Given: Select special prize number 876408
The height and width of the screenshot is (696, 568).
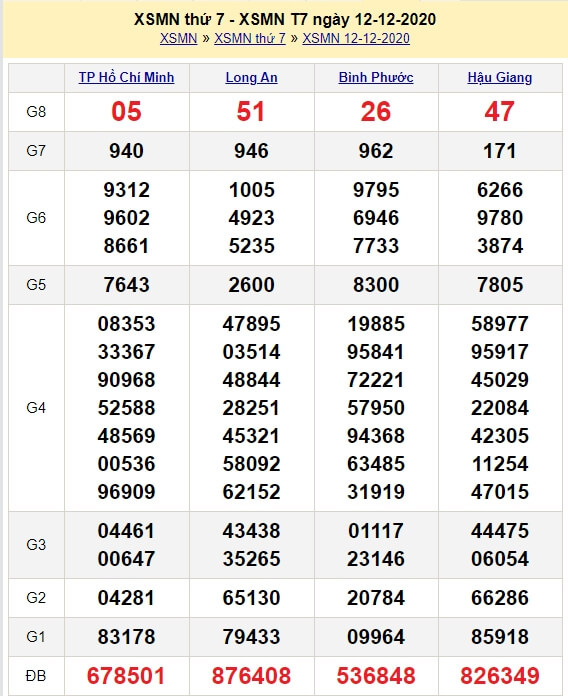Looking at the screenshot, I should [251, 676].
